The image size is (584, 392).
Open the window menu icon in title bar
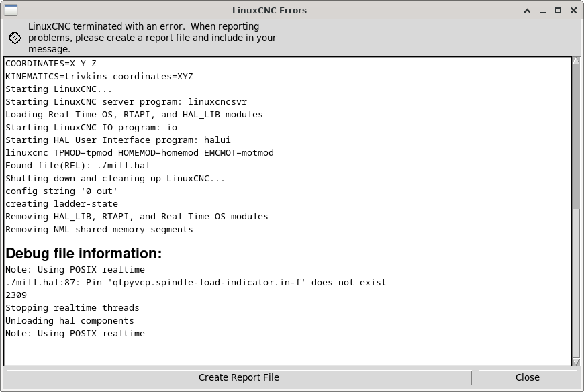point(11,11)
